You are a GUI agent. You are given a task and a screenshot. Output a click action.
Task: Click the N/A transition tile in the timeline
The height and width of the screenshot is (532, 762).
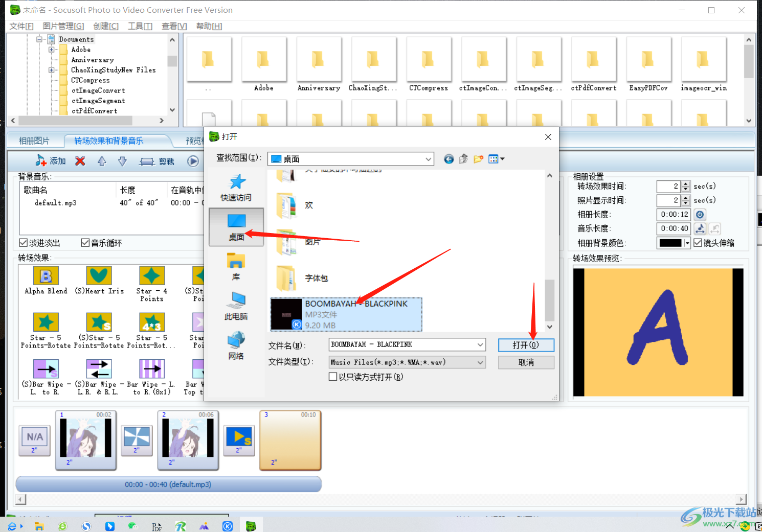[35, 440]
